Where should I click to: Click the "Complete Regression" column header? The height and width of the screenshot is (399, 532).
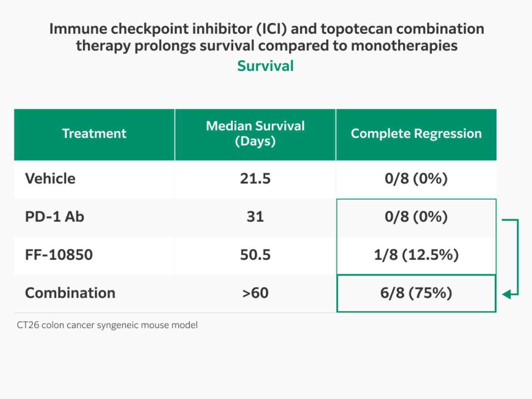pos(416,134)
